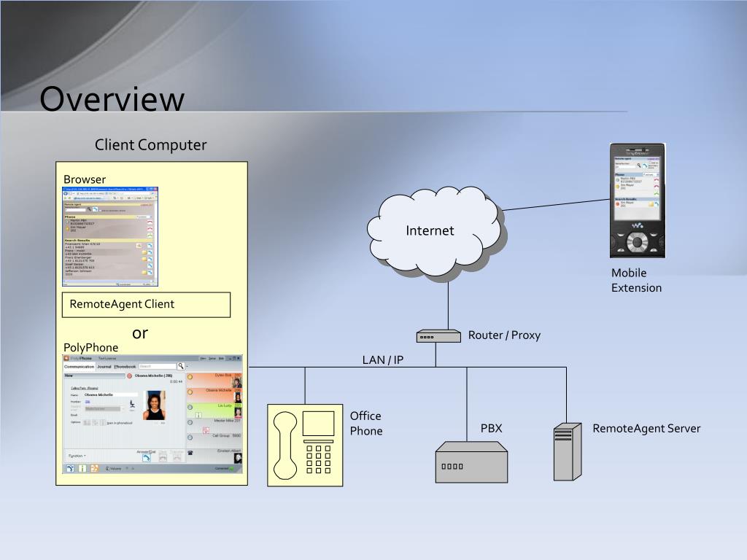Open the Function dropdown in PolyPhone
The height and width of the screenshot is (560, 747).
[77, 456]
